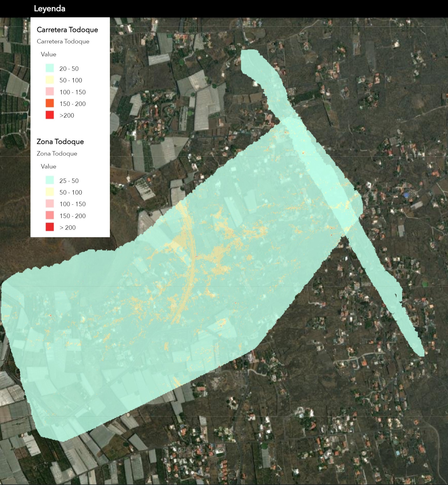Viewport: 448px width, 485px height.
Task: Click the >200 label under Carretera Todoque
Action: coord(67,116)
